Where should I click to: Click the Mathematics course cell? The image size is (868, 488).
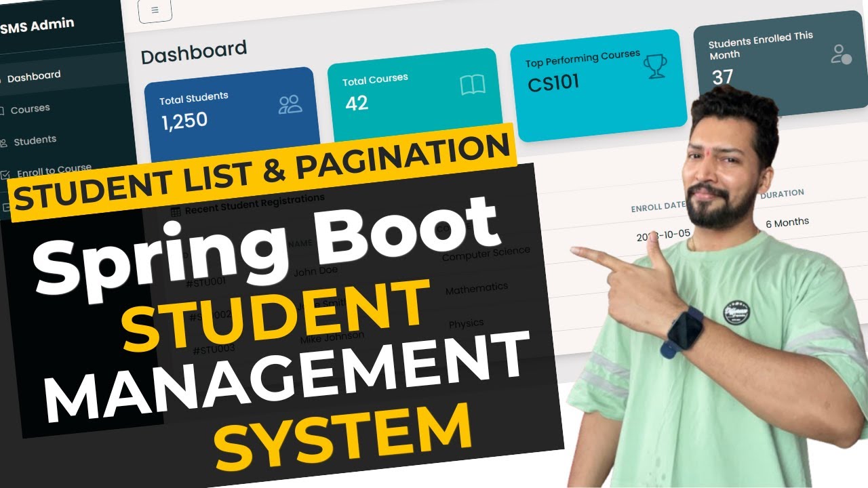(x=477, y=289)
